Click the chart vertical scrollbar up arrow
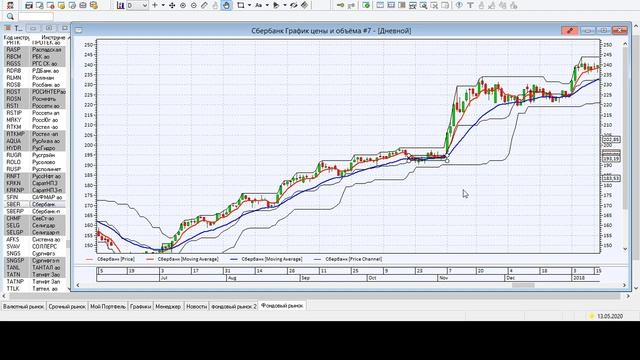Image resolution: width=640 pixels, height=360 pixels. [x=625, y=44]
